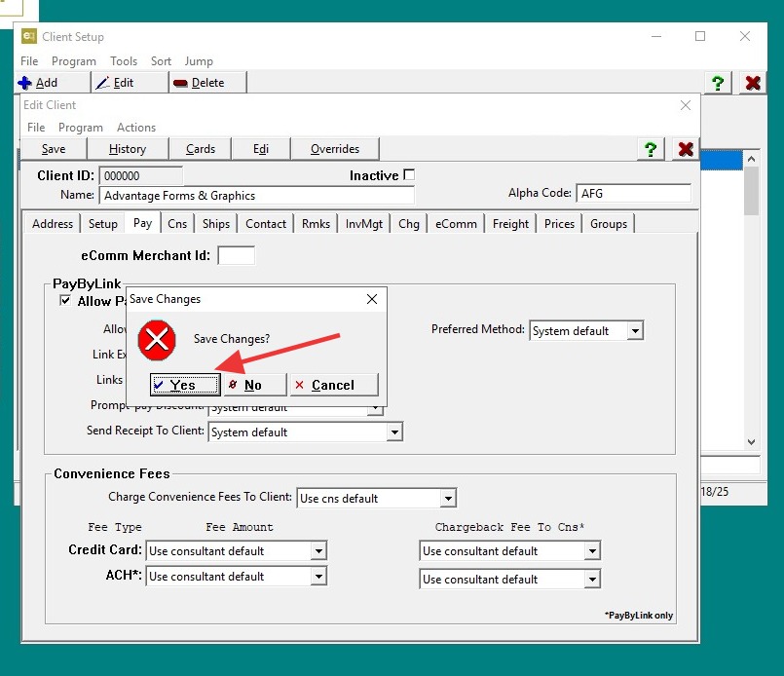Open File menu in Edit Client window
This screenshot has height=676, width=784.
36,128
